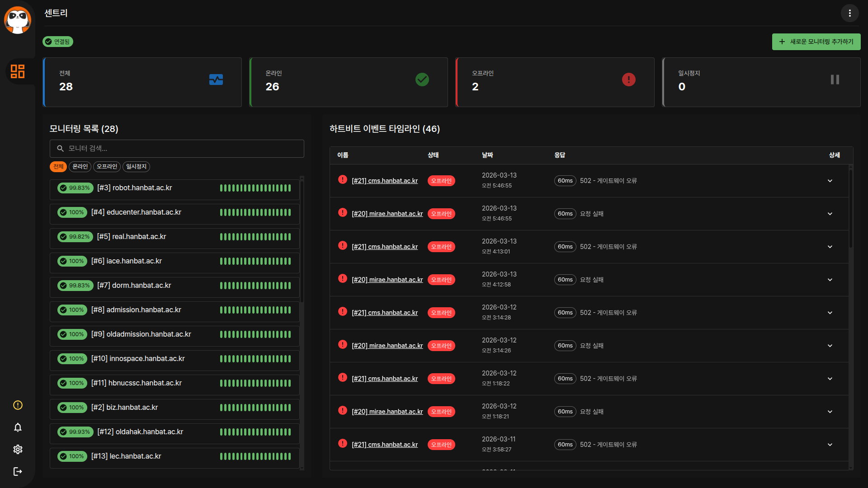The width and height of the screenshot is (868, 488).
Task: Click 새로운 모니터링 추가하기 button
Action: 816,42
